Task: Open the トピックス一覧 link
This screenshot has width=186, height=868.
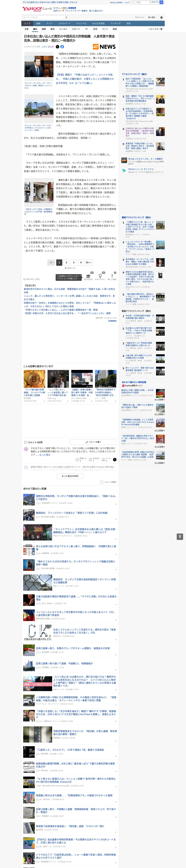Action: [155, 29]
